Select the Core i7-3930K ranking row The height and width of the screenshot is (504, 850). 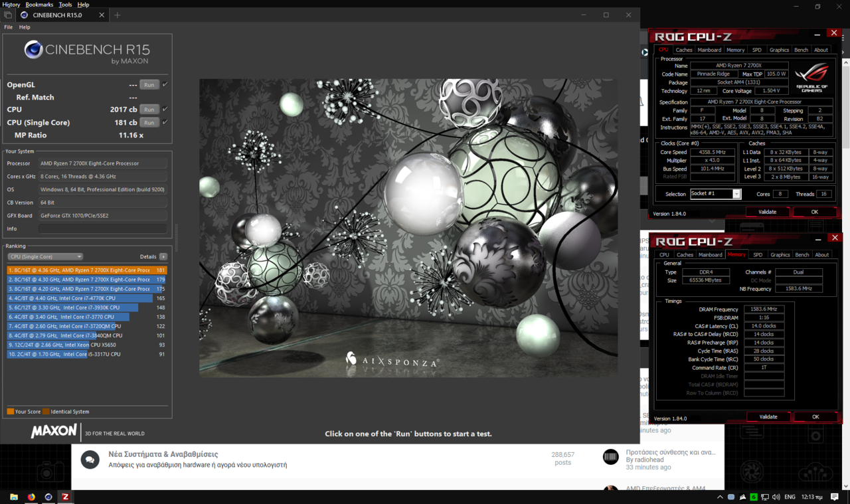pos(87,307)
